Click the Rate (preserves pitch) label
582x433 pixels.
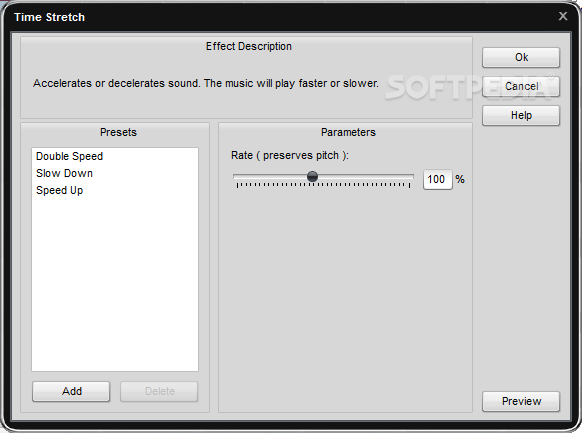click(290, 155)
